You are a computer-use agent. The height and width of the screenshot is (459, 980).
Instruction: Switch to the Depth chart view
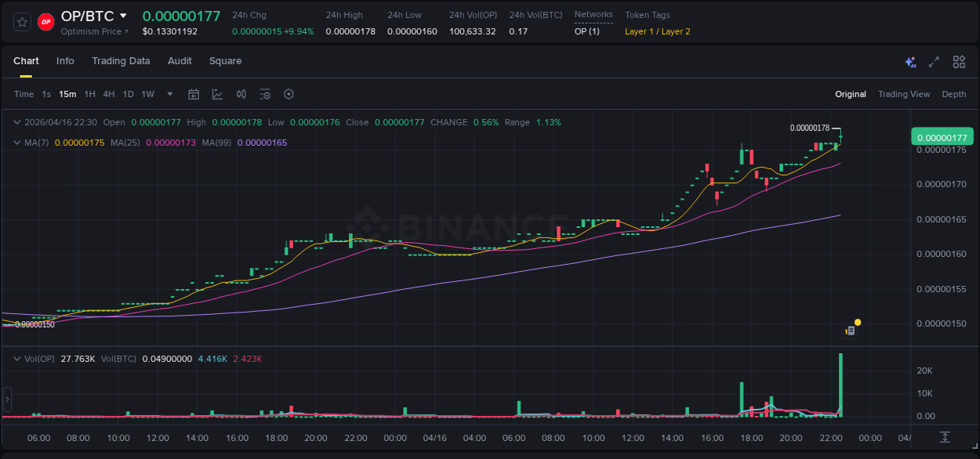954,94
